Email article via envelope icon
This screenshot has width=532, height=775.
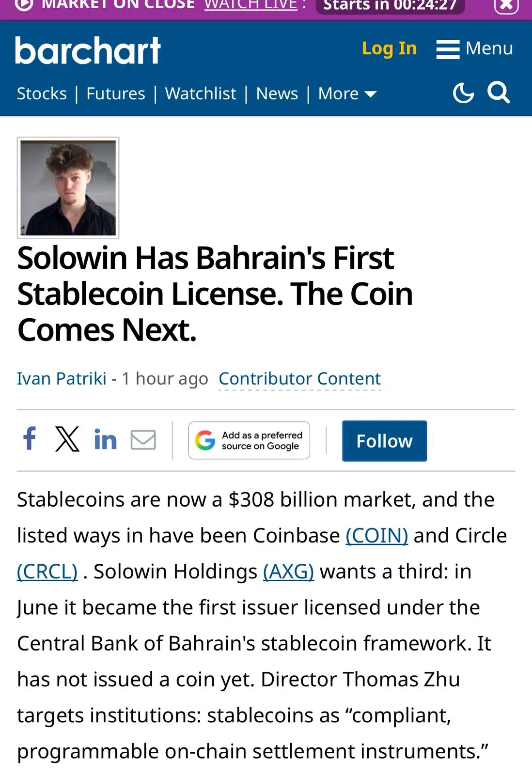click(x=143, y=439)
